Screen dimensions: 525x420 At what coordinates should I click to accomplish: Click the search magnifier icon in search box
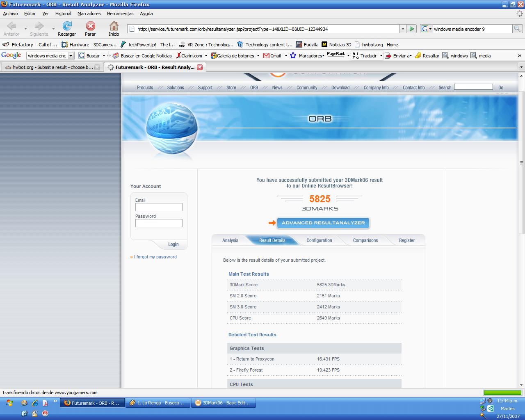517,29
